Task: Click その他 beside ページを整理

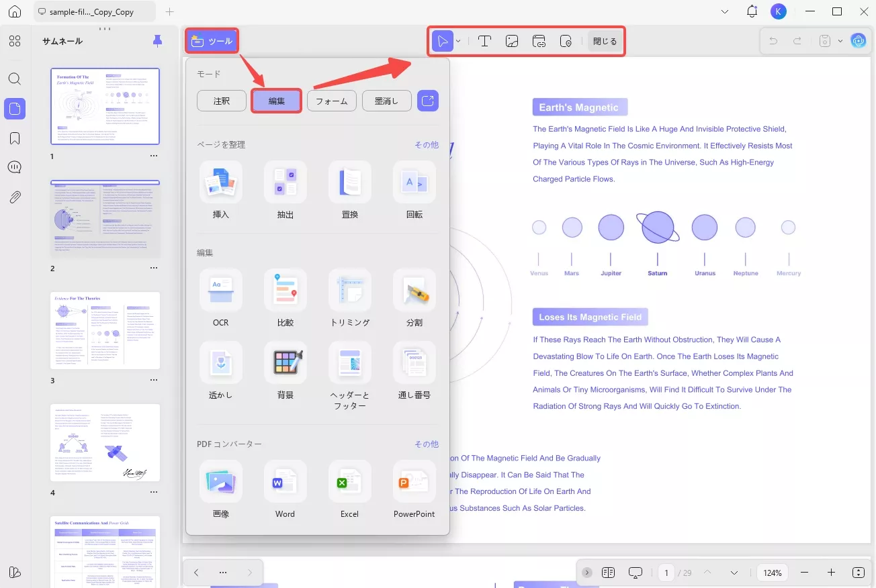Action: pyautogui.click(x=427, y=144)
